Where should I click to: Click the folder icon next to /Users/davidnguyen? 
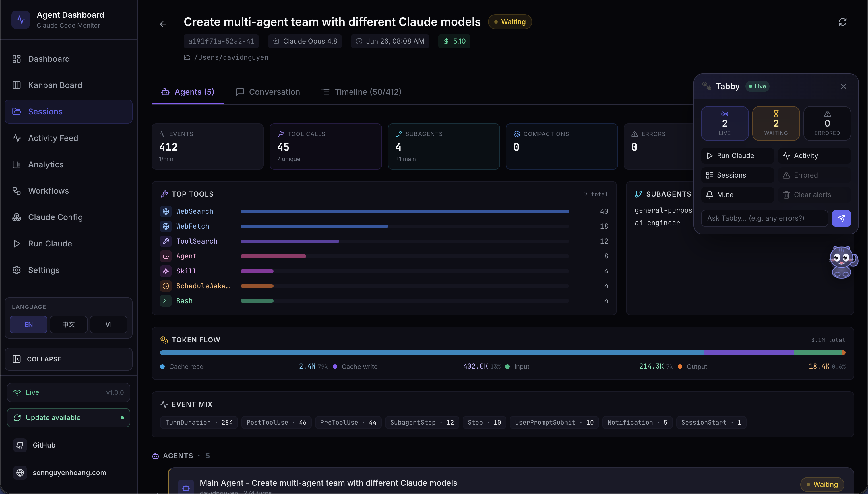tap(187, 57)
